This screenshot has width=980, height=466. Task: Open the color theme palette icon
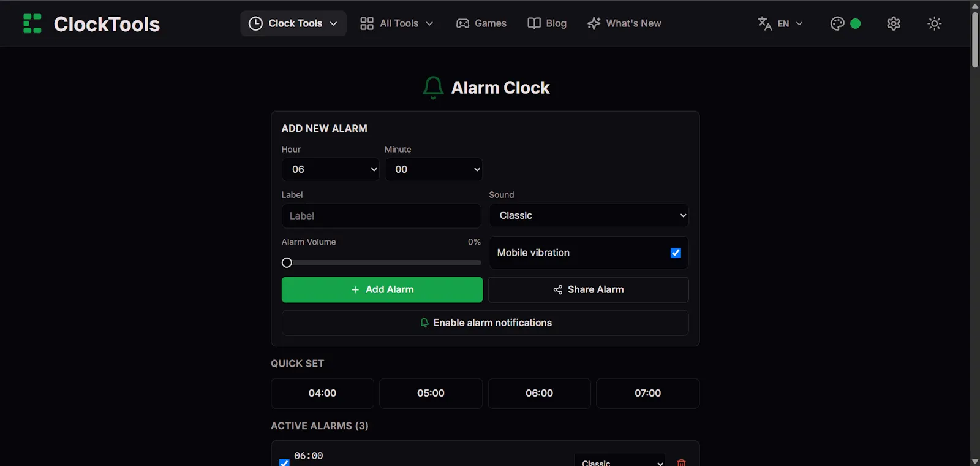pyautogui.click(x=837, y=23)
